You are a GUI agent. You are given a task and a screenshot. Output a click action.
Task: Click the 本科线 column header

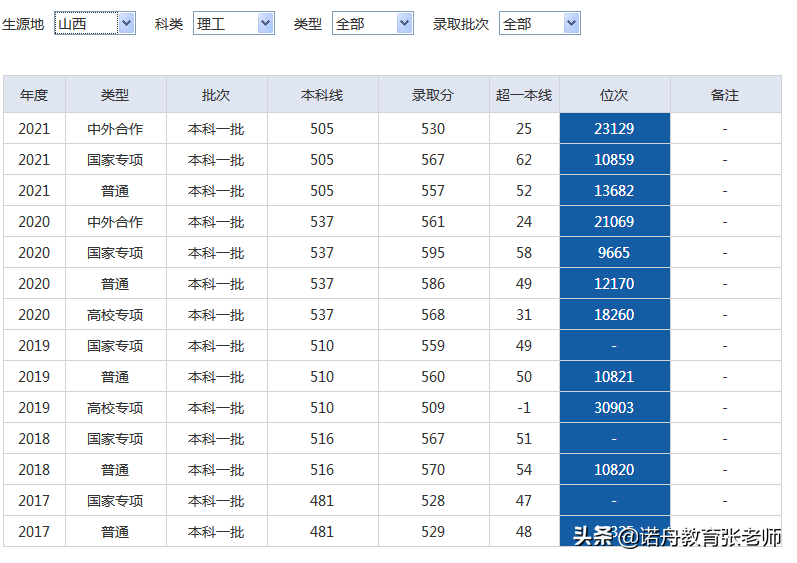click(322, 95)
